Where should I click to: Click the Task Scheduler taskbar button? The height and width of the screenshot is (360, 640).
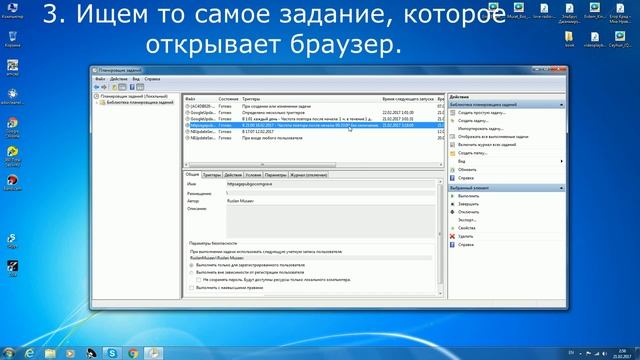153,353
